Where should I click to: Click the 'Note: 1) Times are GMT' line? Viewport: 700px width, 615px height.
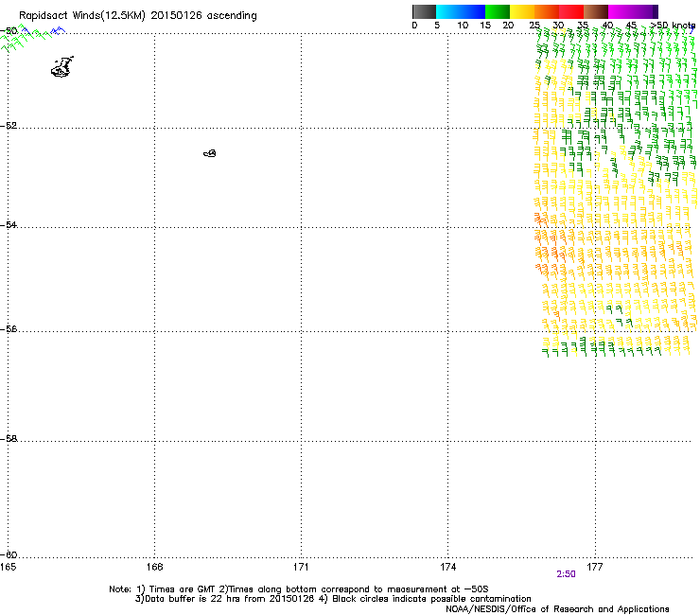[299, 589]
